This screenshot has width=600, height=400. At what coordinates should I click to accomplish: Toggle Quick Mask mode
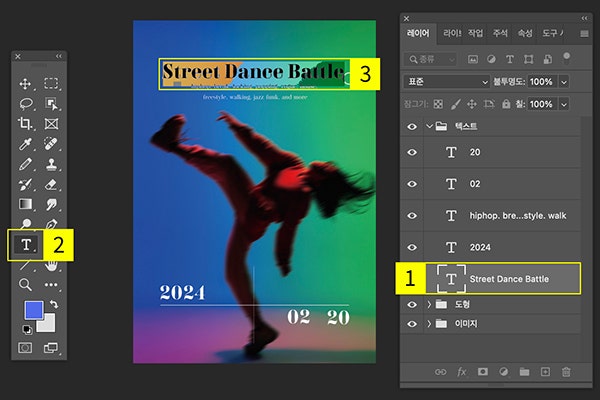(x=25, y=348)
